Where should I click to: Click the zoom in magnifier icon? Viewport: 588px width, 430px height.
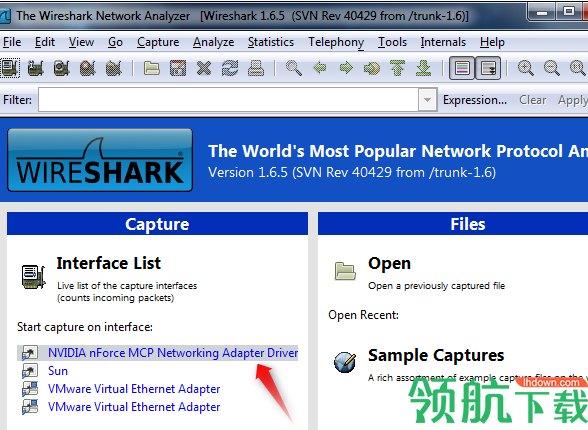tap(525, 69)
